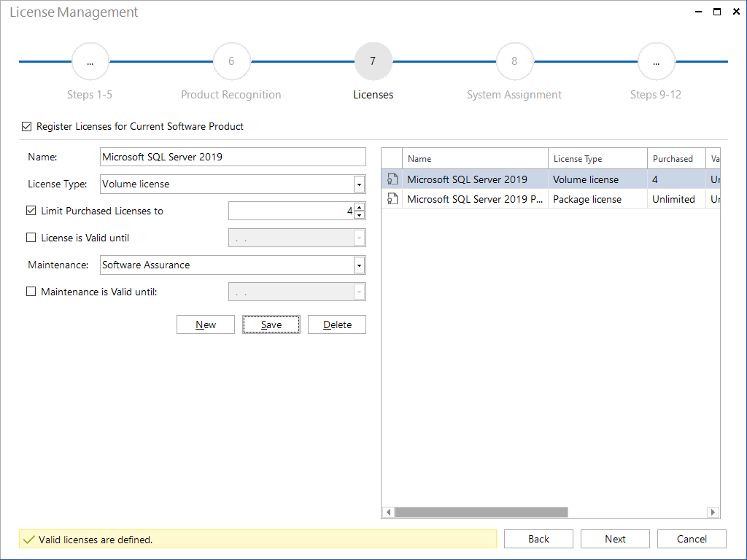Click the green checkmark status icon
Screen dimensions: 747x560
tap(28, 540)
